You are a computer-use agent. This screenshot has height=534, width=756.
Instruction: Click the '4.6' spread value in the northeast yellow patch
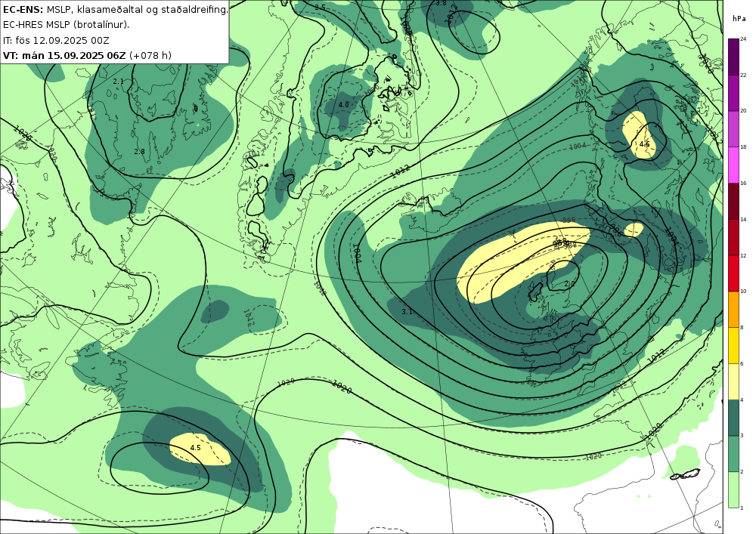[x=645, y=144]
